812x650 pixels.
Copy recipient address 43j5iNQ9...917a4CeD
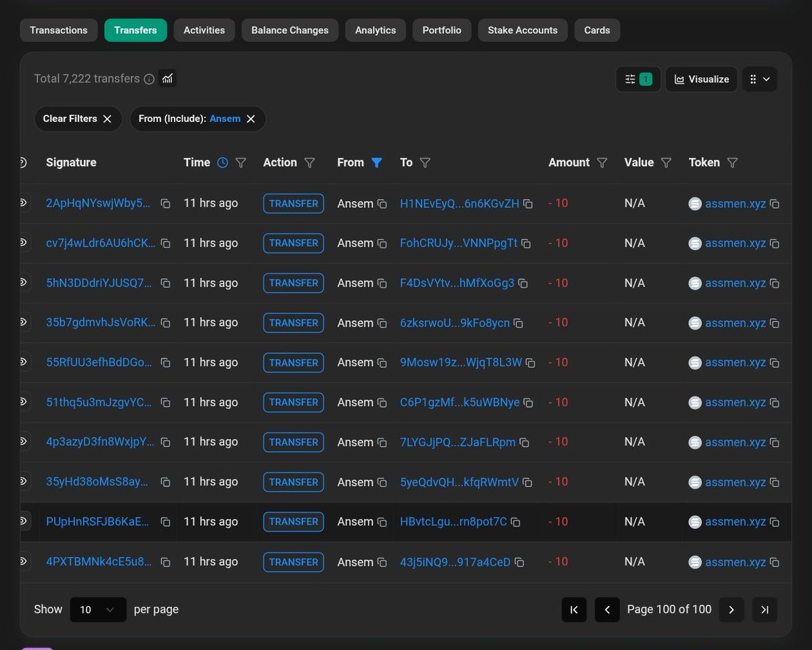519,563
